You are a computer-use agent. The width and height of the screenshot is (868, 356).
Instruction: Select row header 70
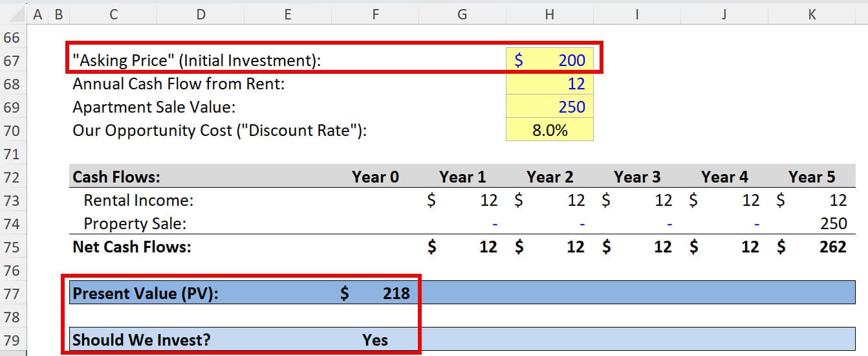point(13,131)
